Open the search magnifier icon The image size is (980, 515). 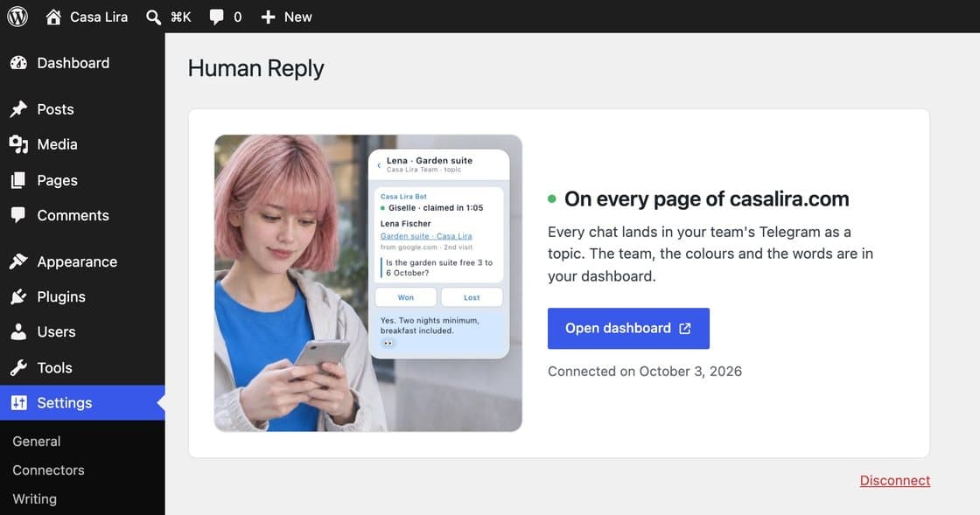(x=153, y=17)
